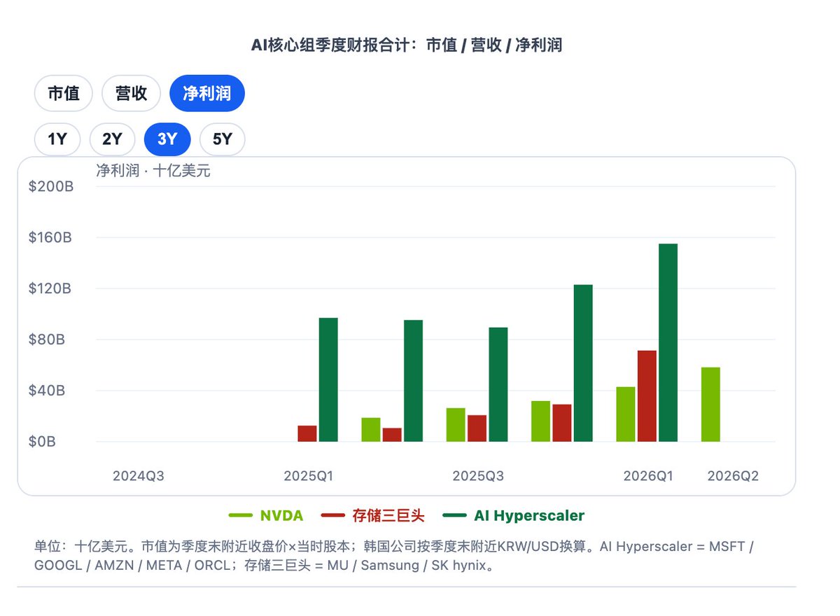Viewport: 840px width, 616px height.
Task: Switch to the 市值 metric tab
Action: [x=64, y=93]
